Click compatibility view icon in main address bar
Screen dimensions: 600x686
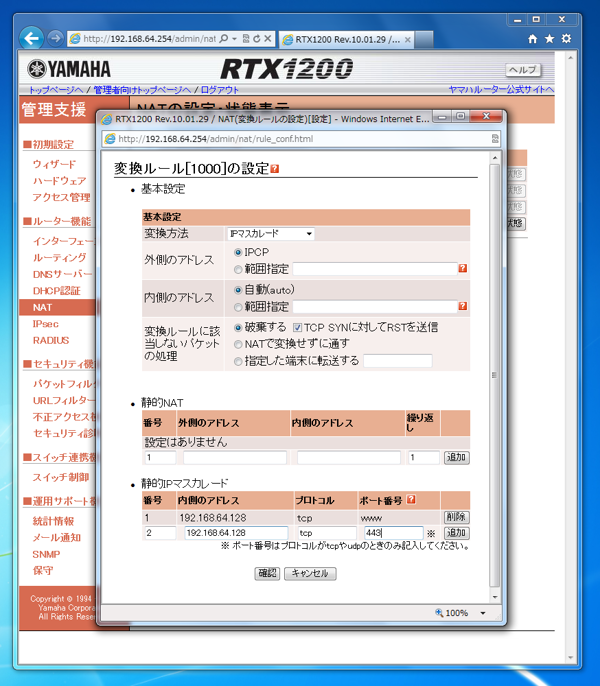point(246,38)
